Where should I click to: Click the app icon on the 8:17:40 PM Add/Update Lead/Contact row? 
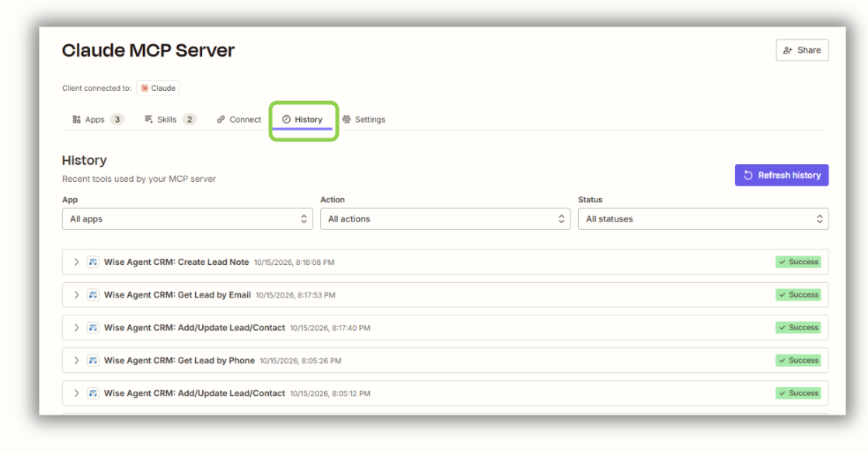tap(93, 328)
